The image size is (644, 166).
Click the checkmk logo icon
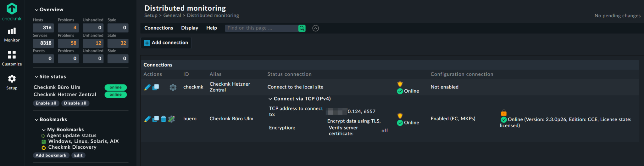coord(12,9)
